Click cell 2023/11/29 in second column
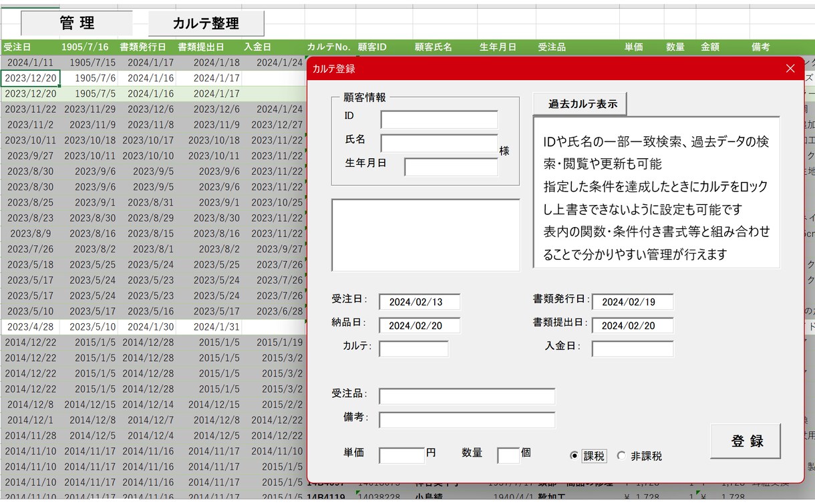The image size is (815, 504). click(x=90, y=109)
